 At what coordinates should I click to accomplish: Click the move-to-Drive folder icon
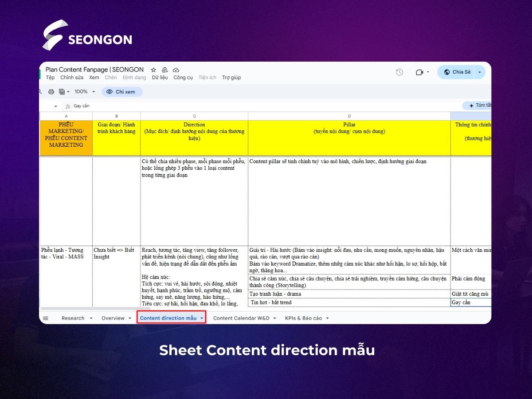164,70
